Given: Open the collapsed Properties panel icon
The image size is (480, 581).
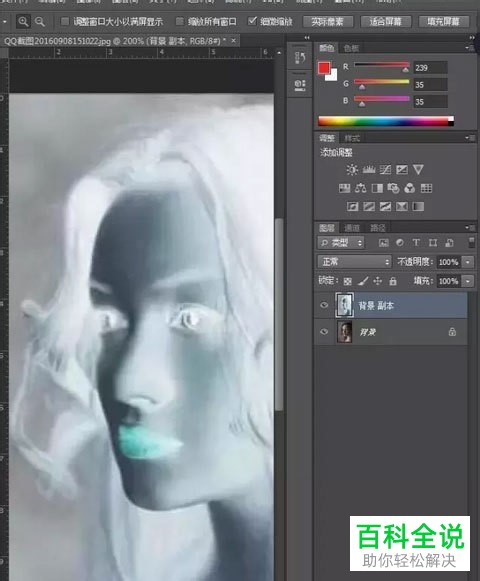Looking at the screenshot, I should [x=299, y=85].
